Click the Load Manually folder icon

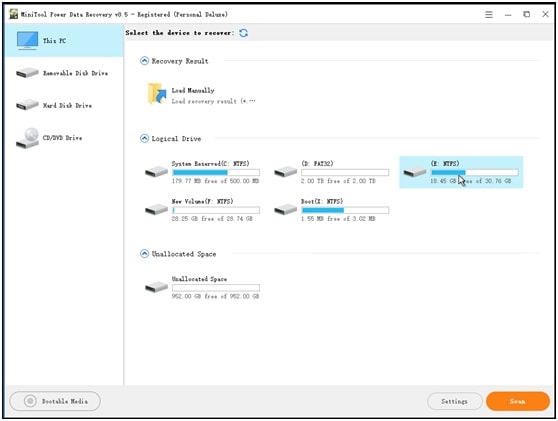pos(157,94)
